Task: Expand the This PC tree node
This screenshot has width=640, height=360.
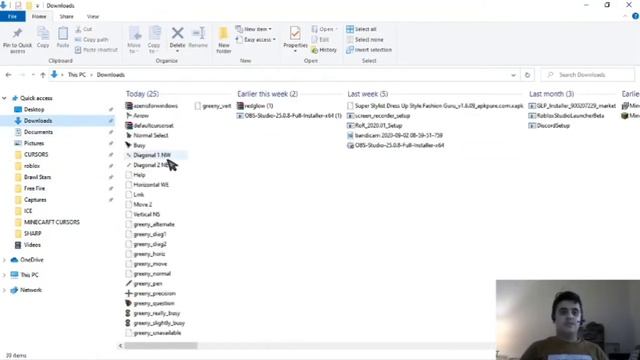Action: [4, 275]
